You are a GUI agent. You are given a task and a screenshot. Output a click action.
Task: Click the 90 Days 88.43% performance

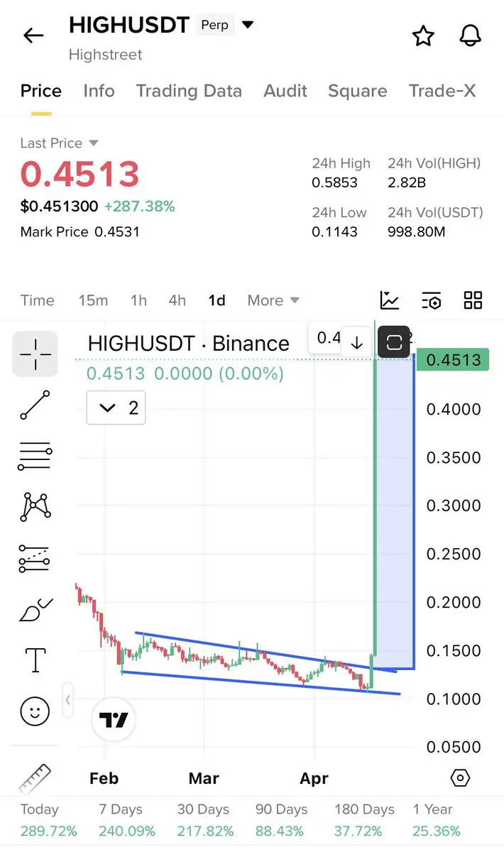(x=281, y=820)
